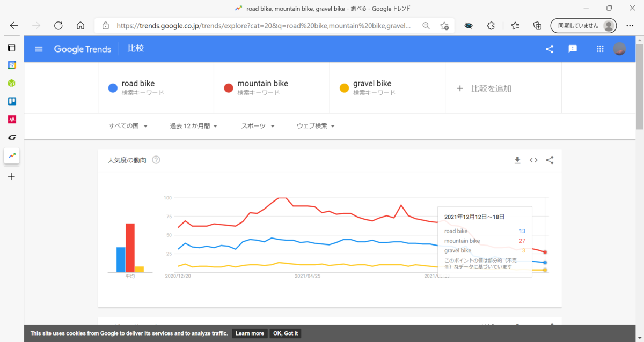Expand the すべての国 region dropdown
644x342 pixels.
coord(128,126)
